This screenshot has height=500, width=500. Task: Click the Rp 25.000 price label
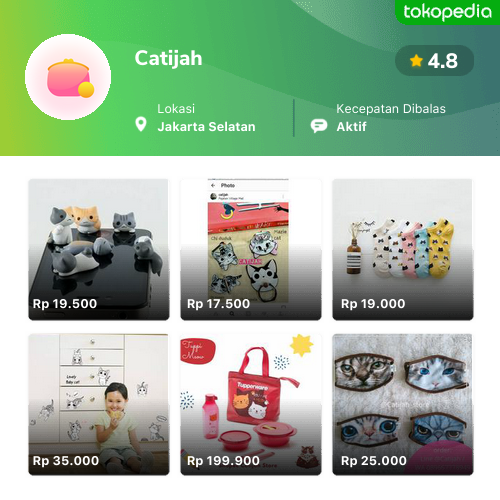374,461
